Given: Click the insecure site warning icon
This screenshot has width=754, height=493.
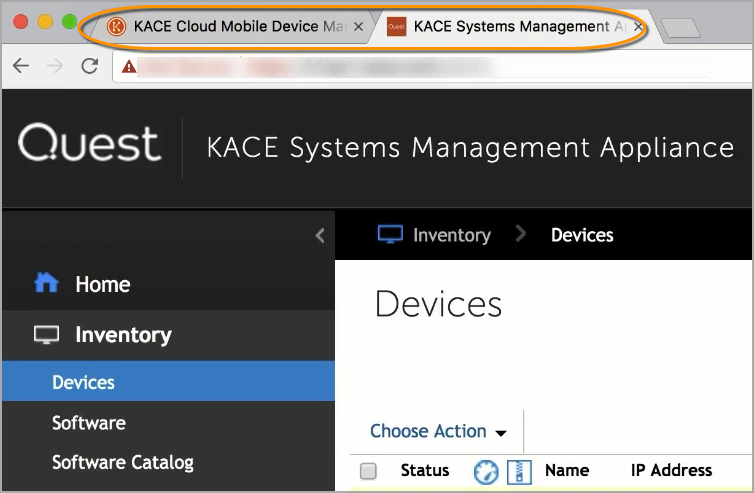Looking at the screenshot, I should click(x=128, y=67).
